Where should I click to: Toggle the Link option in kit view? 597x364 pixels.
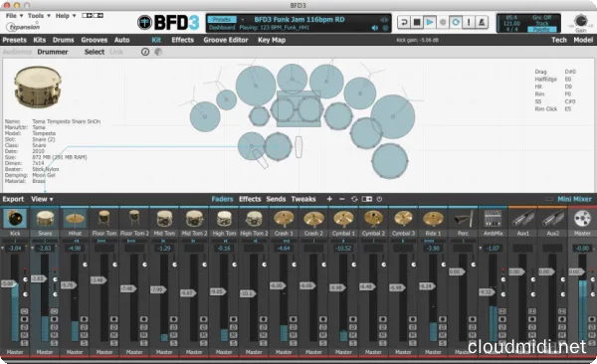coord(116,52)
